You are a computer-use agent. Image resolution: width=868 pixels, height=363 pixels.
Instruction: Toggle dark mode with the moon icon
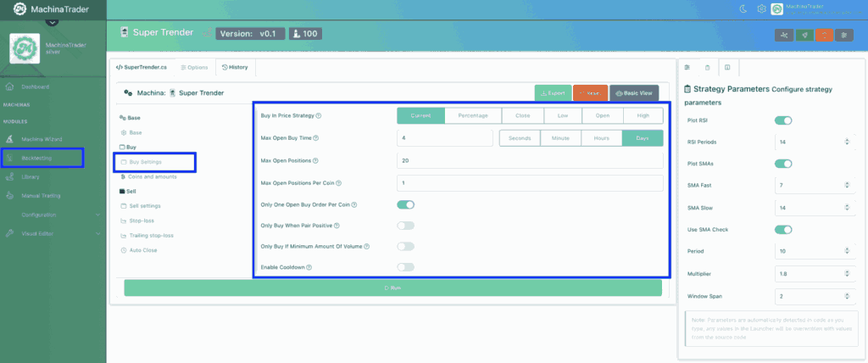pyautogui.click(x=743, y=8)
